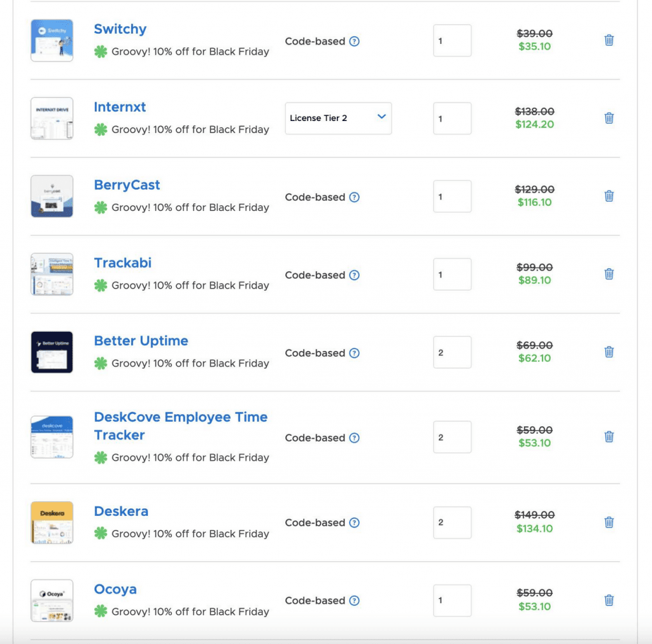Click the Deskera product thumbnail
652x644 pixels.
click(x=52, y=522)
